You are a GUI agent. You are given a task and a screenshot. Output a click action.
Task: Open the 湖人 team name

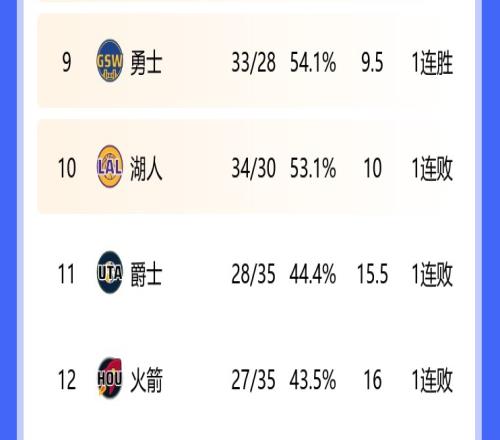tap(146, 168)
